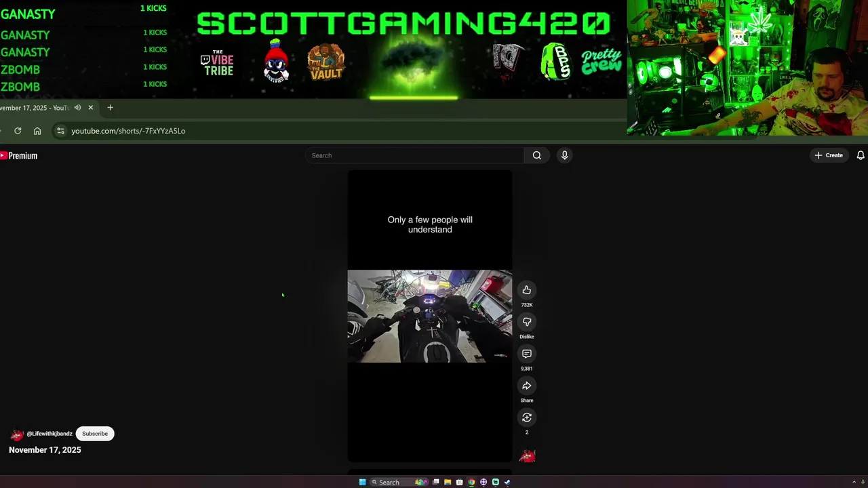Open a new browser tab
The image size is (868, 488).
[x=110, y=108]
